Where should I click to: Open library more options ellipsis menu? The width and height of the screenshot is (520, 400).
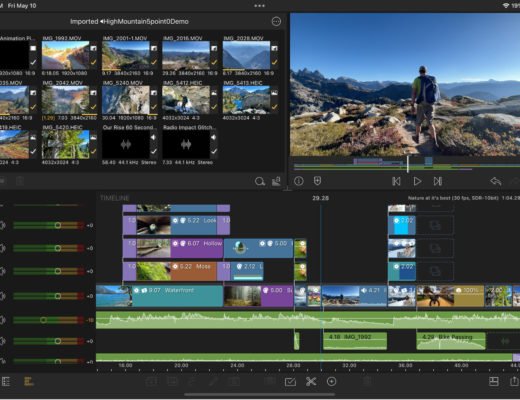click(x=276, y=21)
